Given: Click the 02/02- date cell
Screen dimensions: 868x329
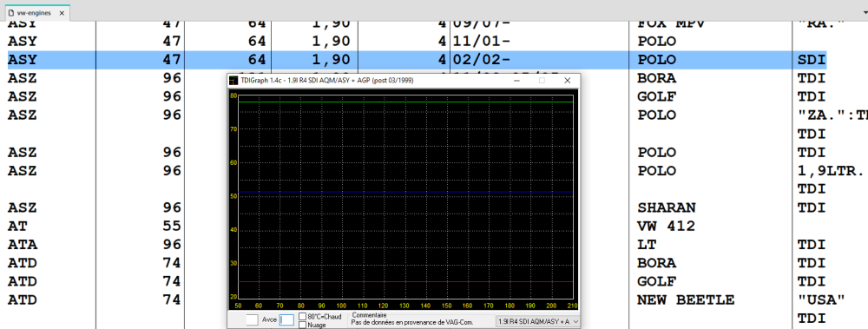Looking at the screenshot, I should (x=481, y=60).
